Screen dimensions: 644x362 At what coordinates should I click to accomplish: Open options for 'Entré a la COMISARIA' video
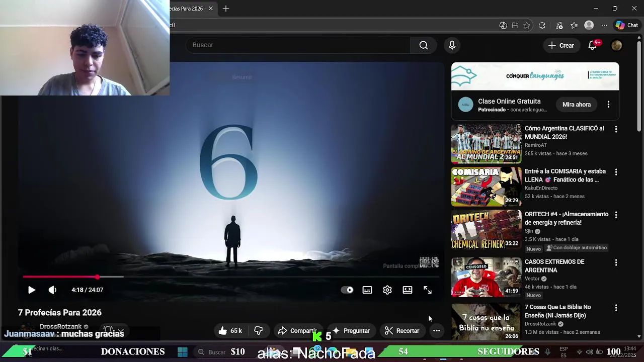[x=616, y=172]
